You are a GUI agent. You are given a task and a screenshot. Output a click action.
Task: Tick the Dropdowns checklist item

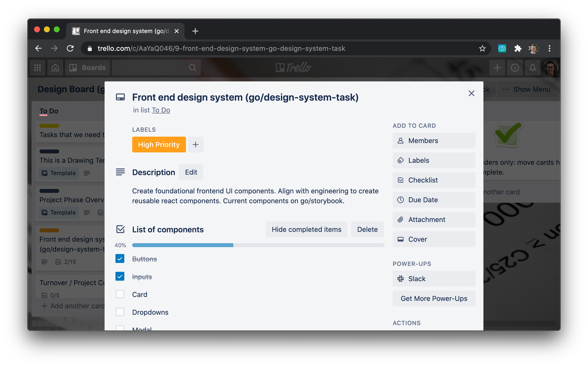point(120,312)
